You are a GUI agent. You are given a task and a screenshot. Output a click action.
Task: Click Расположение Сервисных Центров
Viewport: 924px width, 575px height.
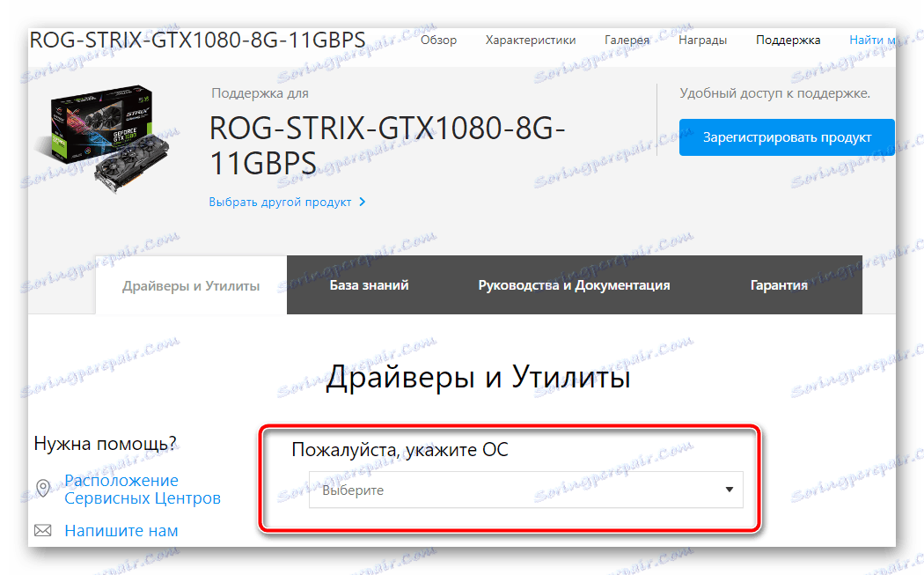click(121, 489)
